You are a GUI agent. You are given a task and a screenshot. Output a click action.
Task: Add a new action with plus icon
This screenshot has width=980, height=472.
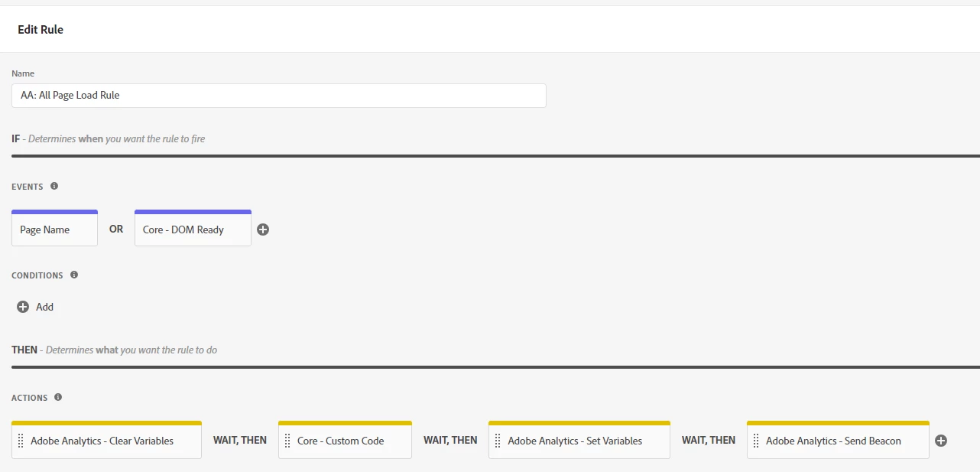click(941, 441)
